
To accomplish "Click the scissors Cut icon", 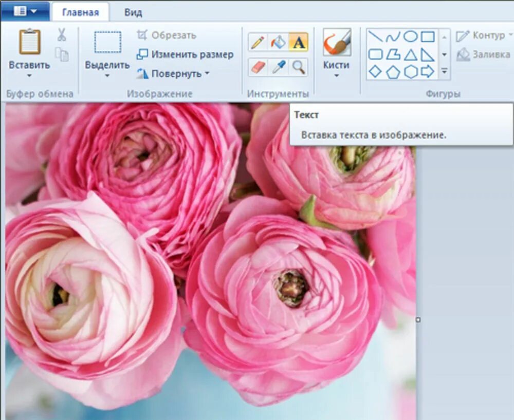I will coord(61,35).
